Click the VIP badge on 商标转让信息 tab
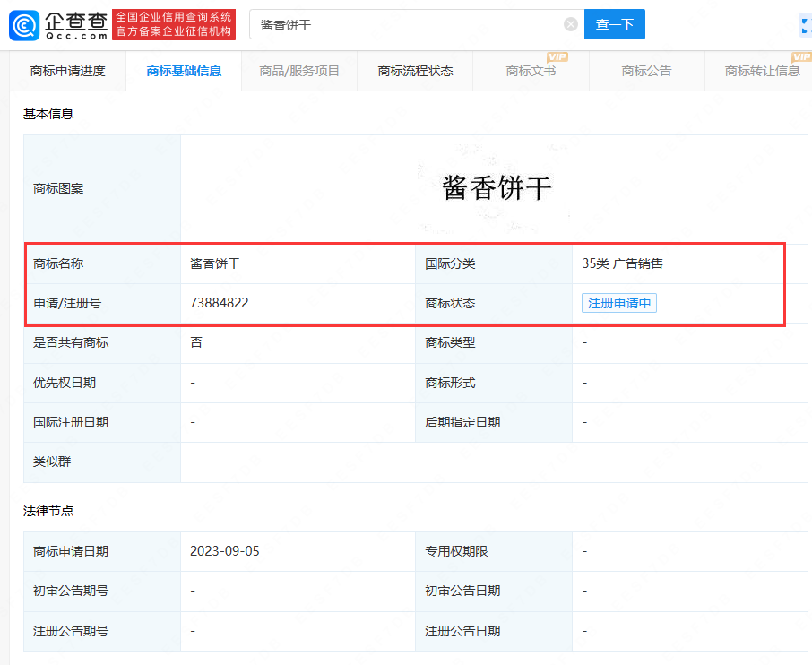Viewport: 812px width, 665px height. coord(801,57)
